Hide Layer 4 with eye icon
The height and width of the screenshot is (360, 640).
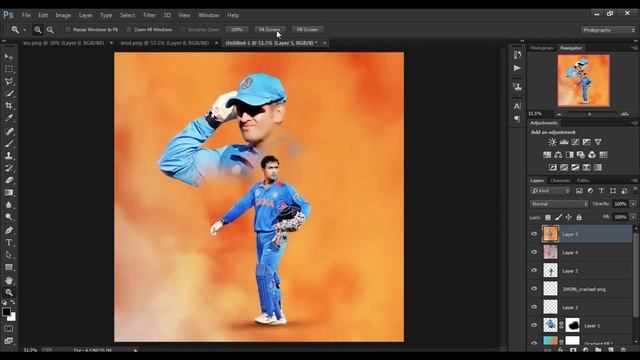tap(534, 252)
